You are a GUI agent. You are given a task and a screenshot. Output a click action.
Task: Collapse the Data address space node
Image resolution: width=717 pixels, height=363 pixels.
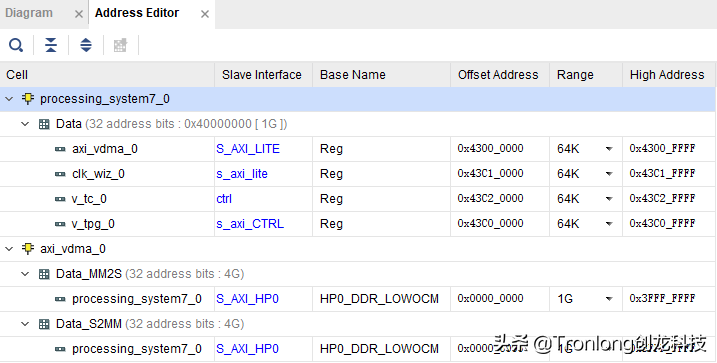click(25, 124)
